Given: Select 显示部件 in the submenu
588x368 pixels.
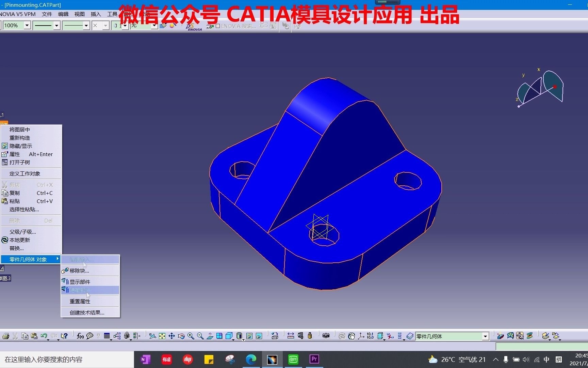Looking at the screenshot, I should [x=90, y=282].
